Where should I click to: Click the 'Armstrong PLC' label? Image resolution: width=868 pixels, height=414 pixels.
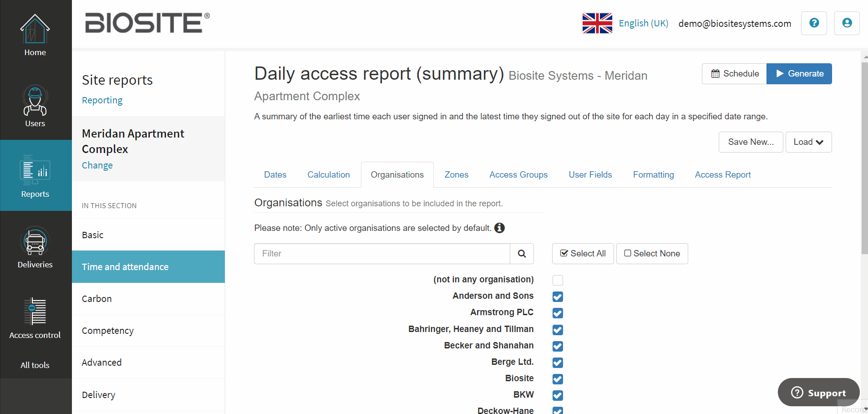tap(502, 312)
